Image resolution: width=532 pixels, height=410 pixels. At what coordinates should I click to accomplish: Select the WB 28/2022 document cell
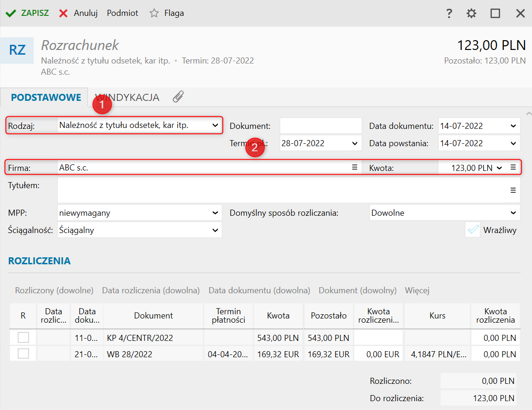click(153, 354)
